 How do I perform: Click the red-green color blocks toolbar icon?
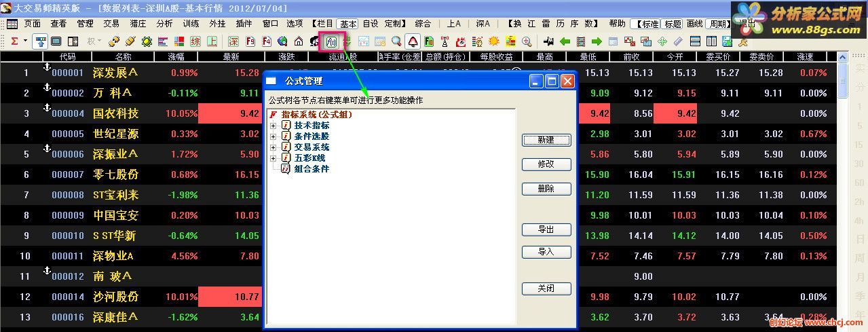(178, 41)
